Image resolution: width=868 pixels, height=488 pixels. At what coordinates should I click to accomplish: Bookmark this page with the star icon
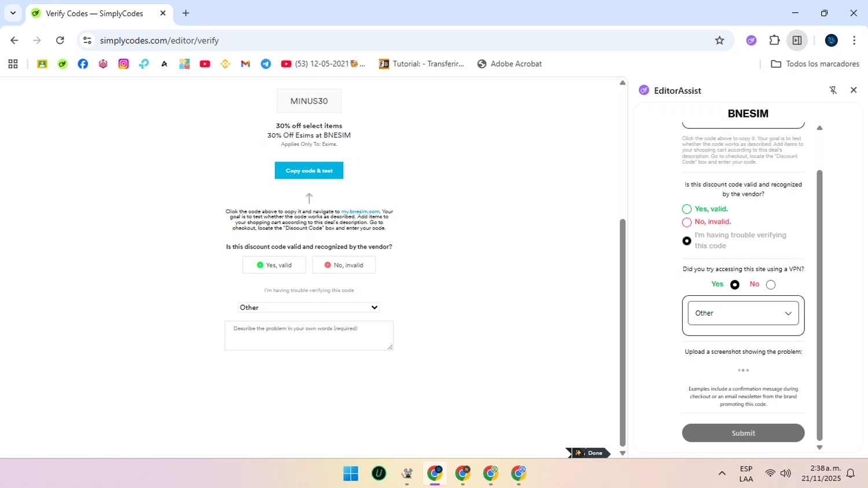(x=719, y=41)
